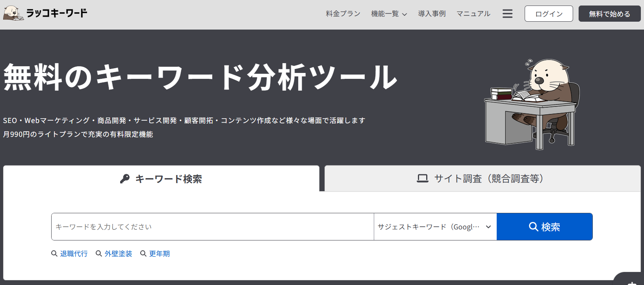Click the 無料で始める button
The width and height of the screenshot is (644, 285).
(x=609, y=14)
